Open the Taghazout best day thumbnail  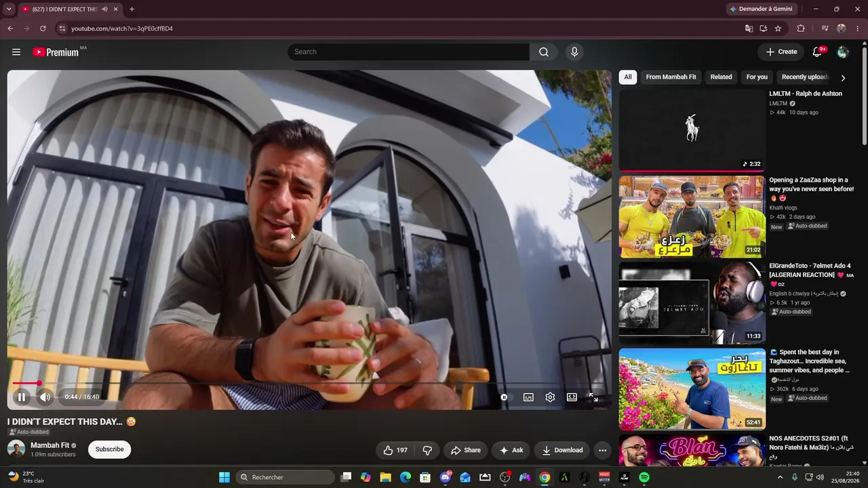(x=692, y=389)
